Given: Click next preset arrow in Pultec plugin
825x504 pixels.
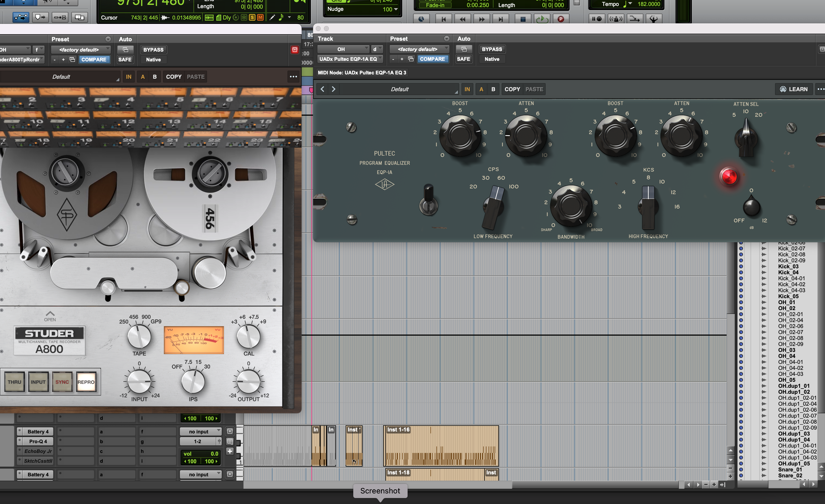Looking at the screenshot, I should (333, 89).
